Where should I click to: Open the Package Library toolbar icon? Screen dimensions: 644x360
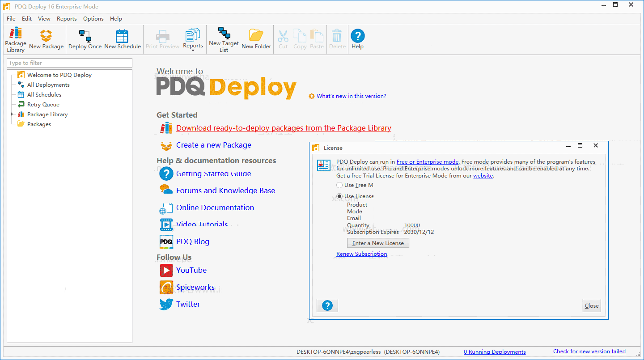15,39
